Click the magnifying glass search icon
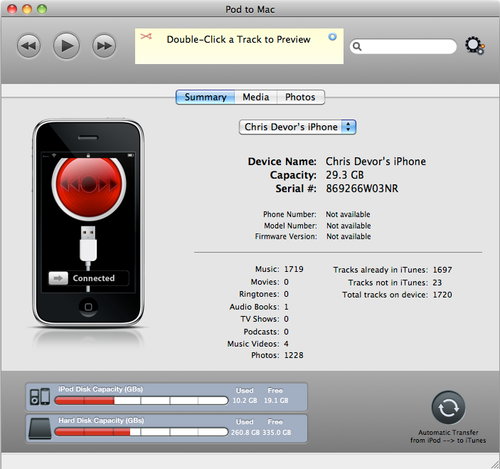Image resolution: width=500 pixels, height=469 pixels. pos(357,46)
